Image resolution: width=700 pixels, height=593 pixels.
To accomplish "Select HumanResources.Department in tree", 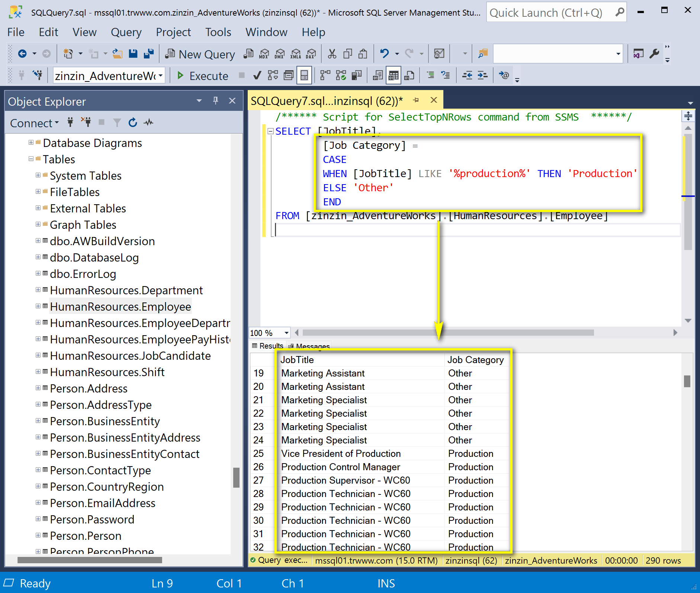I will coord(126,290).
